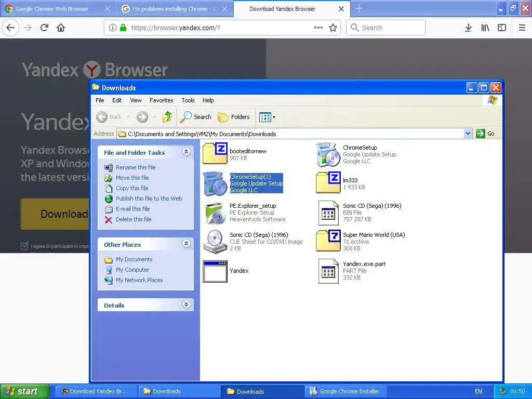Select the PE.Explorer_setup installer icon
532x399 pixels.
point(215,212)
